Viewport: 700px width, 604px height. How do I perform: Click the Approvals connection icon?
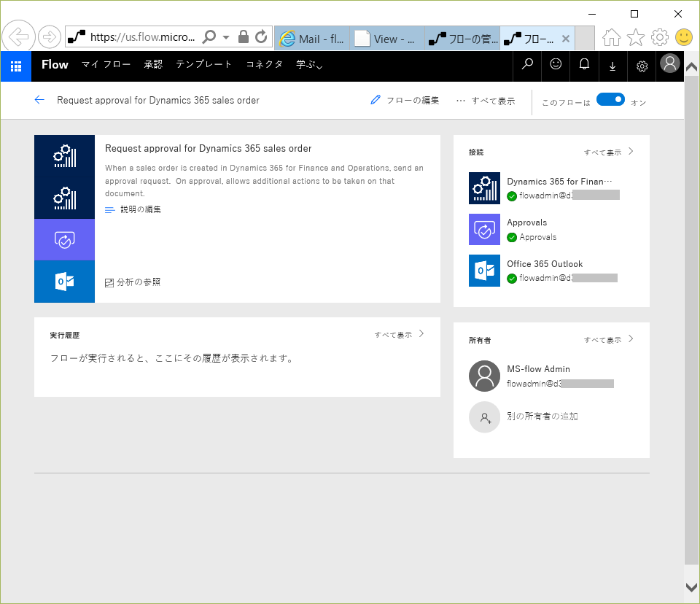coord(484,229)
